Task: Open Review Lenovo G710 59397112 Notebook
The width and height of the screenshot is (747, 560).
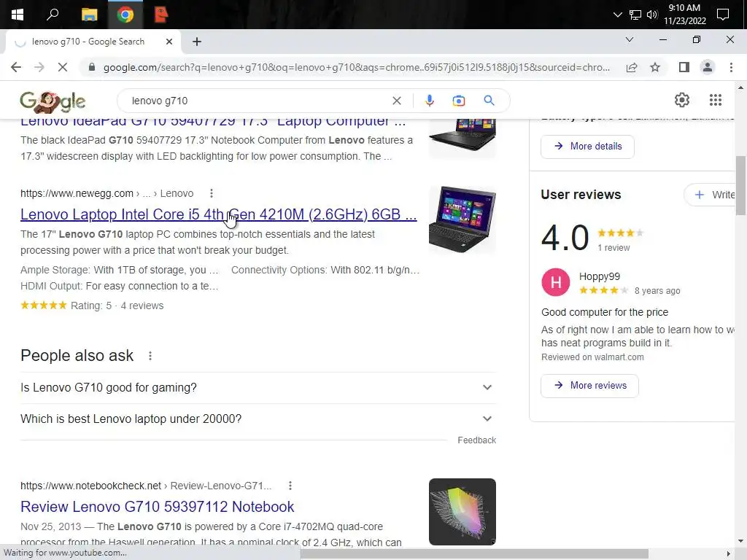Action: point(158,507)
